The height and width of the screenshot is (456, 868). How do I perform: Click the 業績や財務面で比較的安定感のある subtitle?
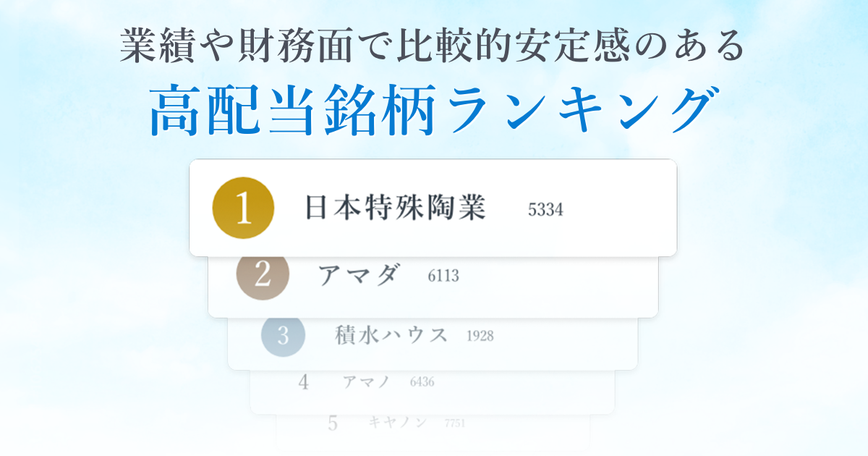pos(433,46)
